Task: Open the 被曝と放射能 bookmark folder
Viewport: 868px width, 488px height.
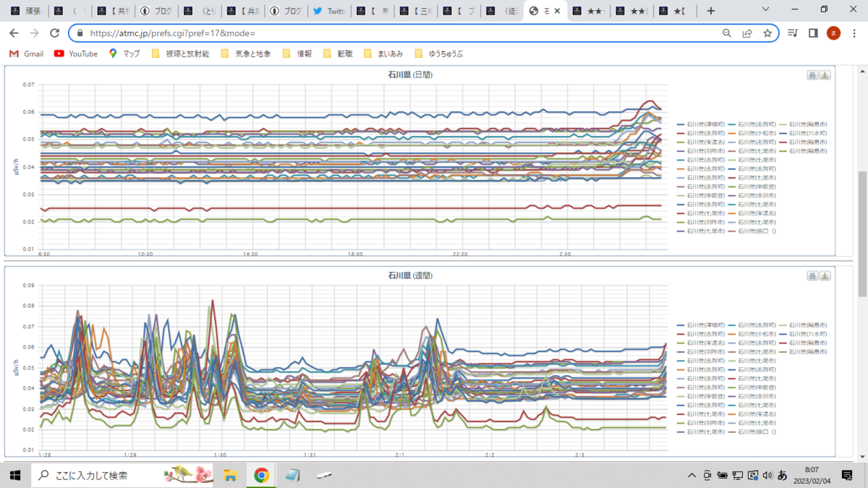Action: 181,53
